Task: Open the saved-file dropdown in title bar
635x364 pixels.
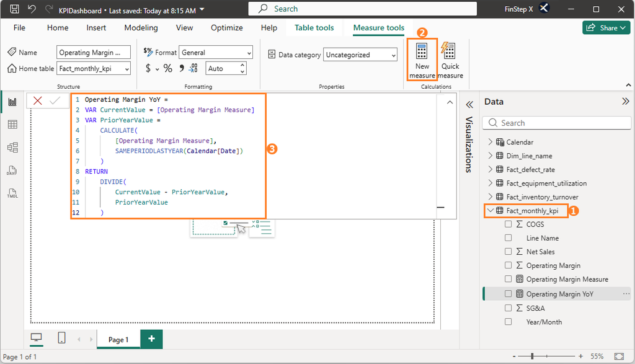Action: click(203, 9)
